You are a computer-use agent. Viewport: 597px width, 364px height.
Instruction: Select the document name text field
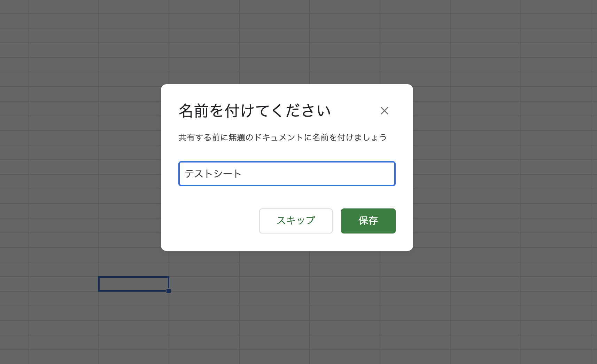[287, 174]
